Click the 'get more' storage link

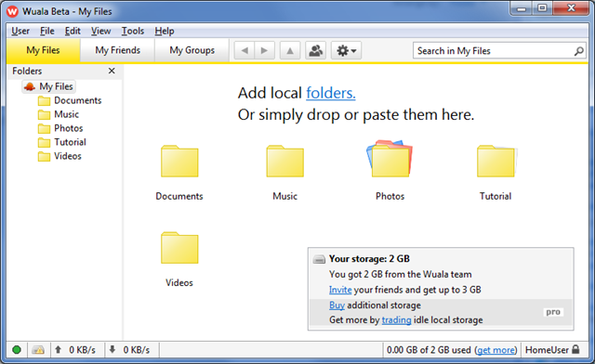coord(496,350)
